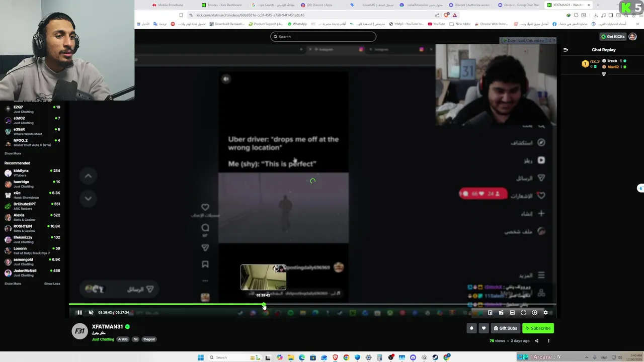Pause the Kick video playback
Screen dimensions: 644x362
[x=79, y=313]
